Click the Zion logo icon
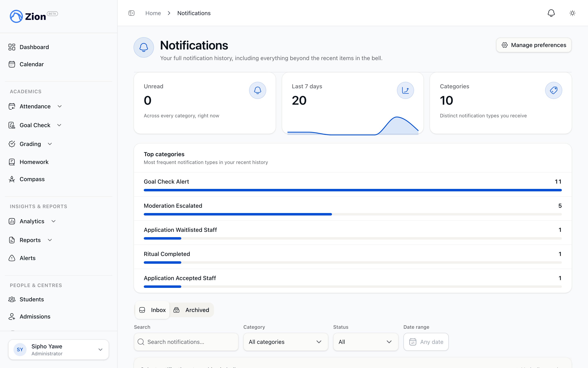This screenshot has width=588, height=368. coord(16,16)
